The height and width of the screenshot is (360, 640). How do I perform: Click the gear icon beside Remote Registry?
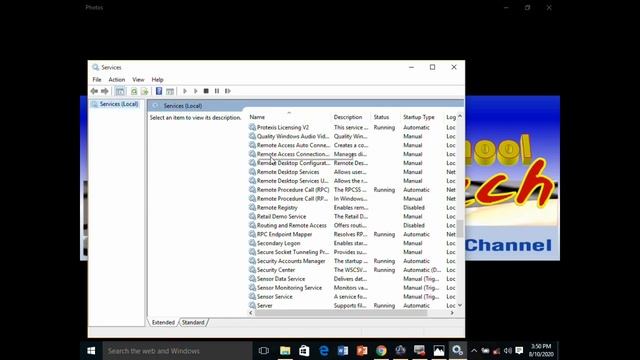[x=252, y=208]
